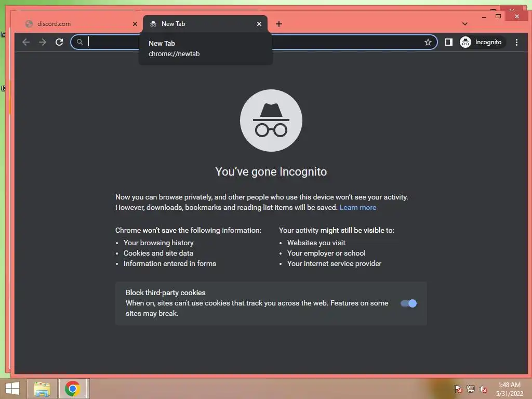Open the network tray icon
Image resolution: width=532 pixels, height=399 pixels.
(470, 389)
